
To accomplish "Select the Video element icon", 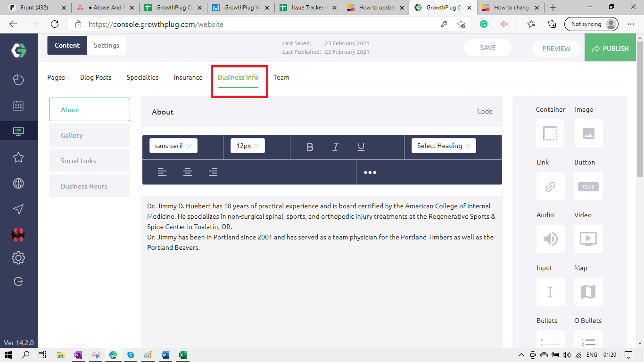I will coord(588,239).
